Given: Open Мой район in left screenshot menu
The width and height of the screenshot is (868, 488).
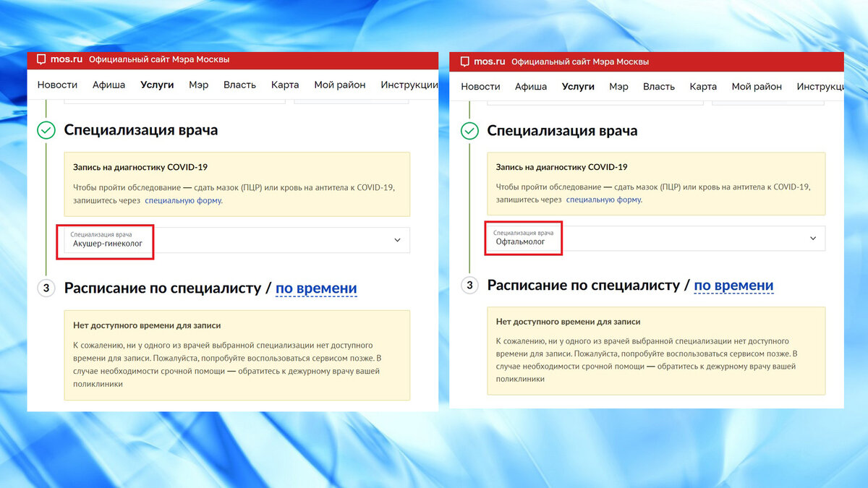Looking at the screenshot, I should point(340,85).
